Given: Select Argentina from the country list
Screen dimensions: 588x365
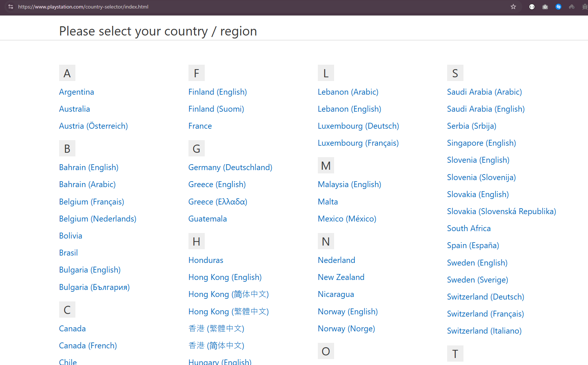Looking at the screenshot, I should pyautogui.click(x=77, y=92).
